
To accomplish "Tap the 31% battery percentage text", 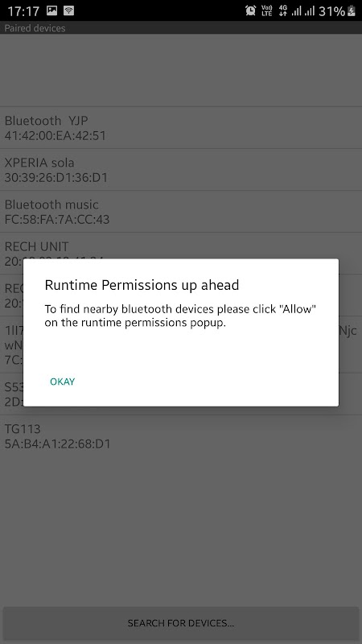I will pos(331,11).
